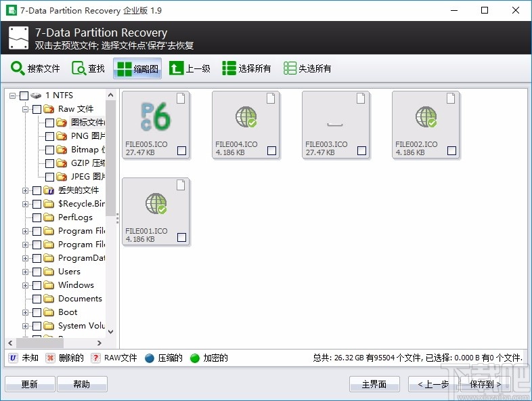Click the JPEG 图片 folder icon

click(x=62, y=177)
